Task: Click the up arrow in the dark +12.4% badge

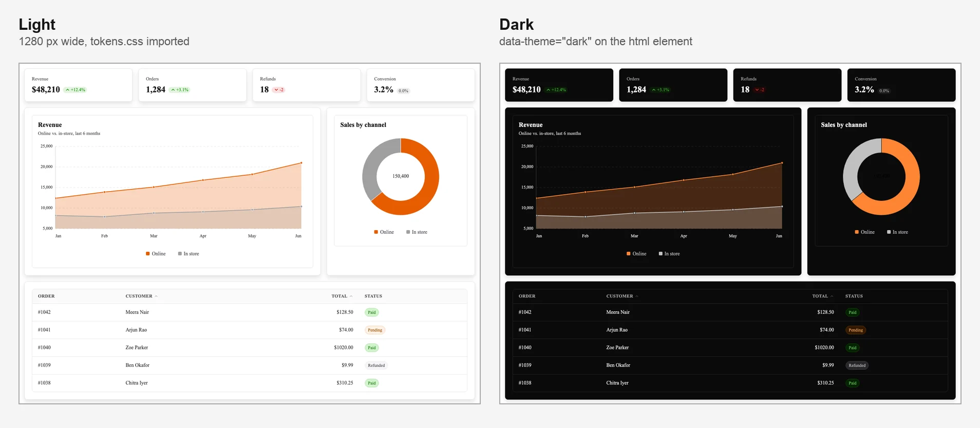Action: pyautogui.click(x=548, y=90)
